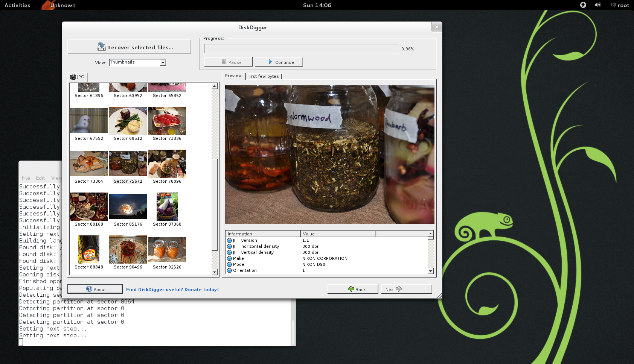Select the Make row icon
This screenshot has width=634, height=364.
pos(229,258)
